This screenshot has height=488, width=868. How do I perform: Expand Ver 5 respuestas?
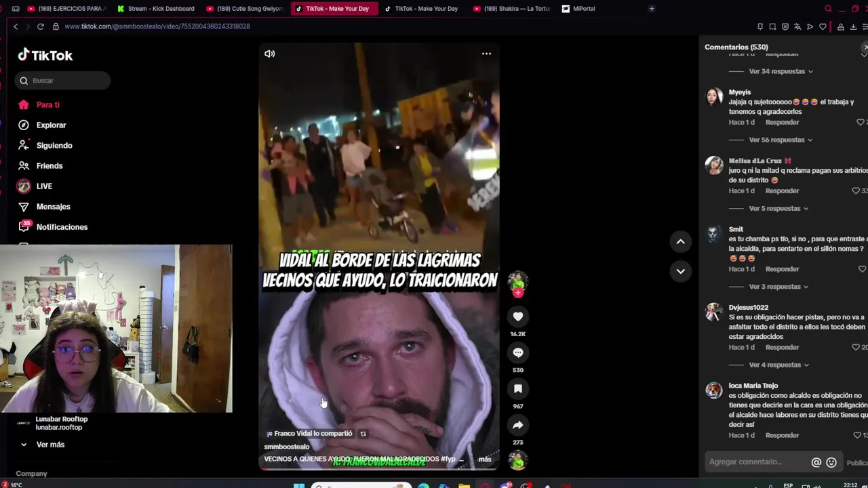click(778, 208)
